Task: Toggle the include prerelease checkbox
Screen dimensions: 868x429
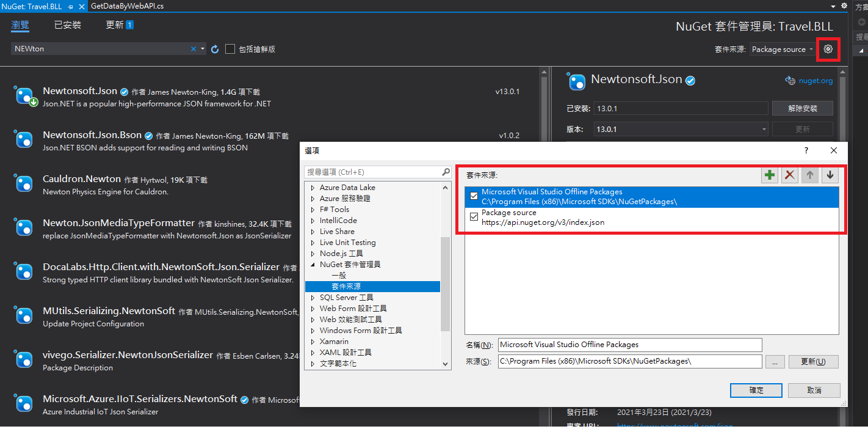Action: point(230,49)
